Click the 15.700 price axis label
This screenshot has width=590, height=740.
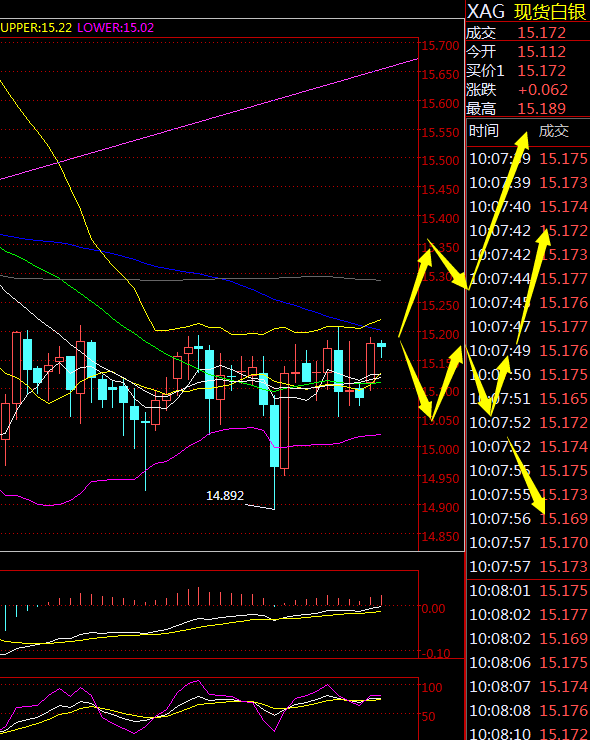440,46
